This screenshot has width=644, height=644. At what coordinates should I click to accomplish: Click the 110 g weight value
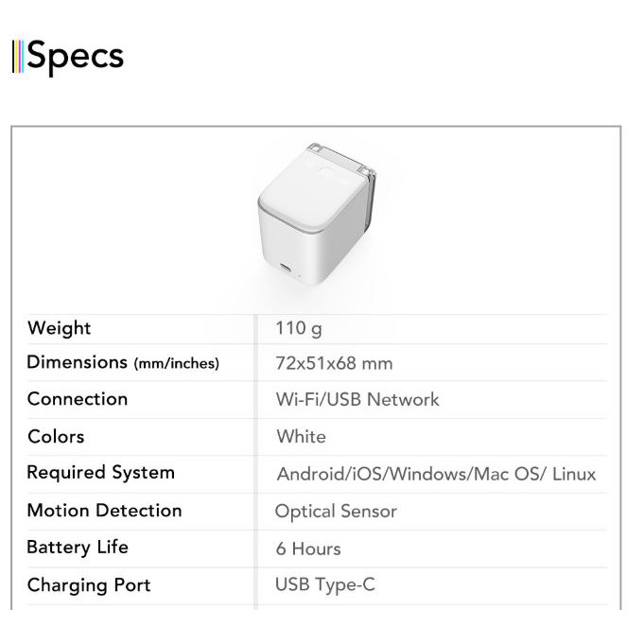[x=299, y=329]
